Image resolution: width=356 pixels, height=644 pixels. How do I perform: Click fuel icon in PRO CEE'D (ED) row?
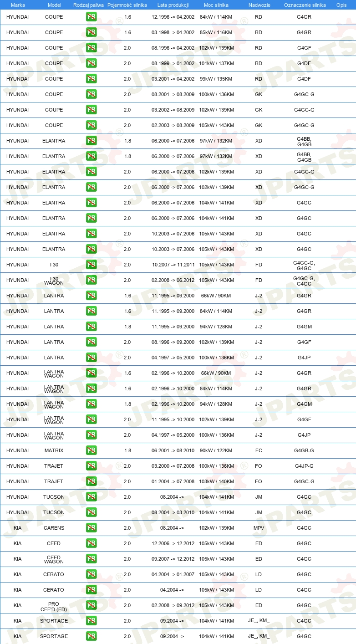(x=92, y=605)
